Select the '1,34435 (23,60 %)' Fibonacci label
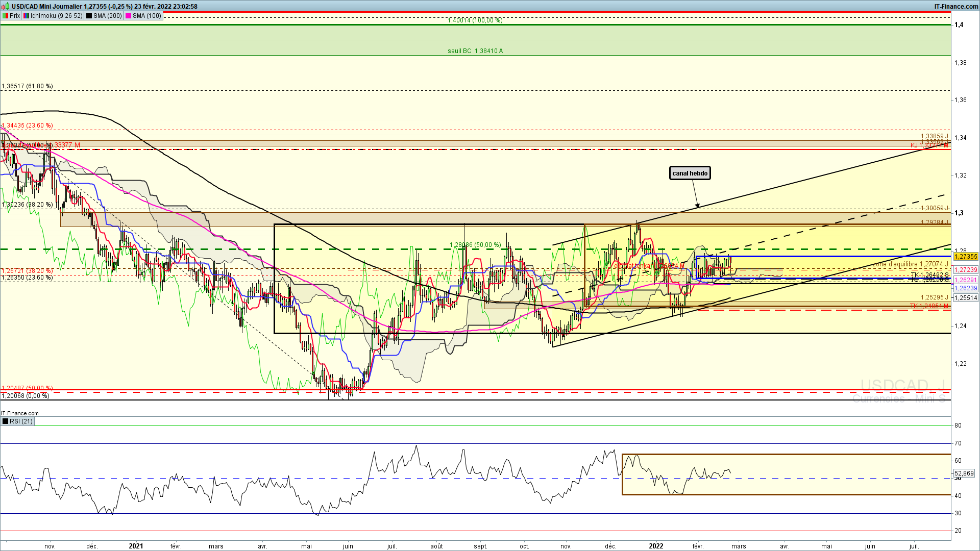 (27, 126)
